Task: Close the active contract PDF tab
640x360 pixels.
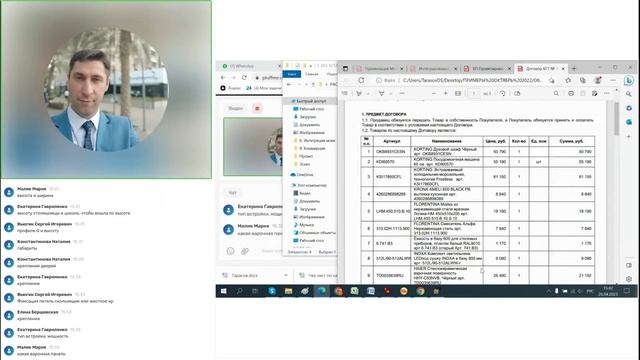Action: click(x=563, y=69)
